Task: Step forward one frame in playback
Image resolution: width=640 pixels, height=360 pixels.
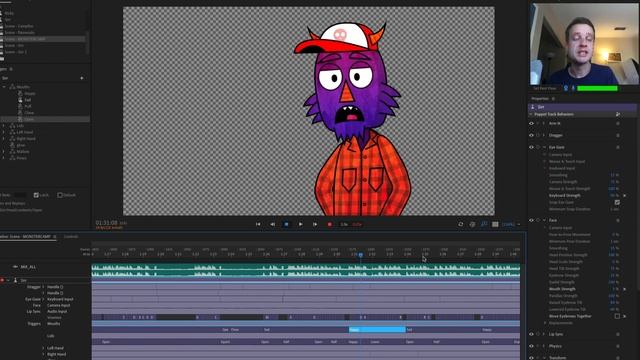Action: (x=315, y=224)
